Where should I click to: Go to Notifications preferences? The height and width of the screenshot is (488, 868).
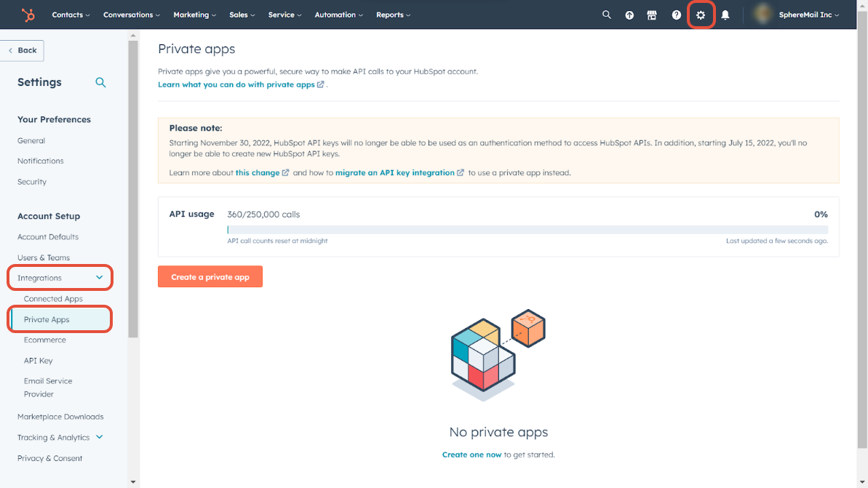[41, 161]
